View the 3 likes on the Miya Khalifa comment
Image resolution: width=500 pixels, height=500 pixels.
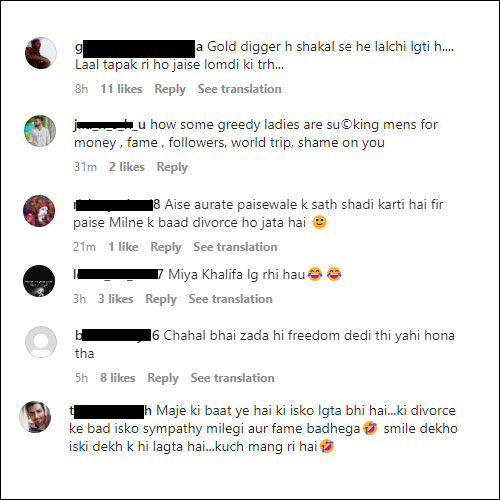coord(115,299)
